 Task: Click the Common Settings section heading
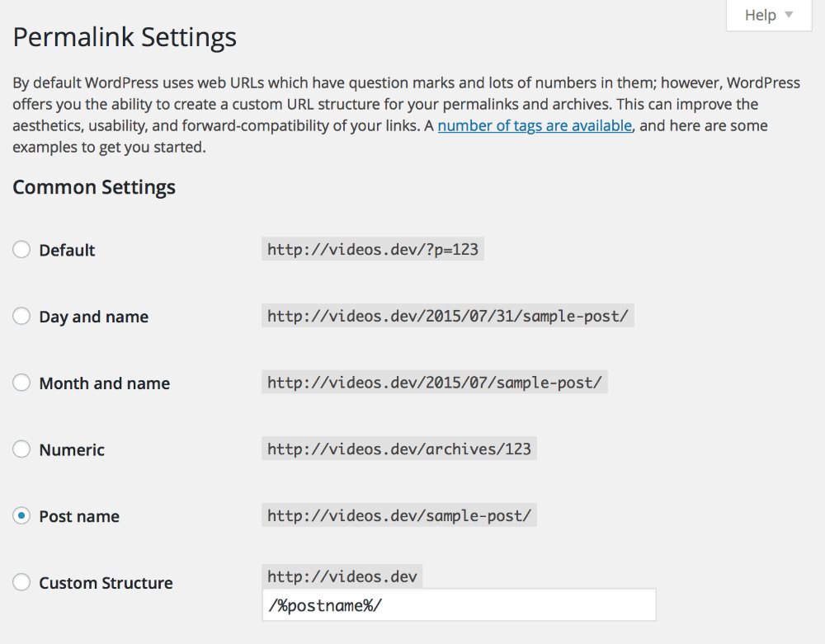pos(94,187)
